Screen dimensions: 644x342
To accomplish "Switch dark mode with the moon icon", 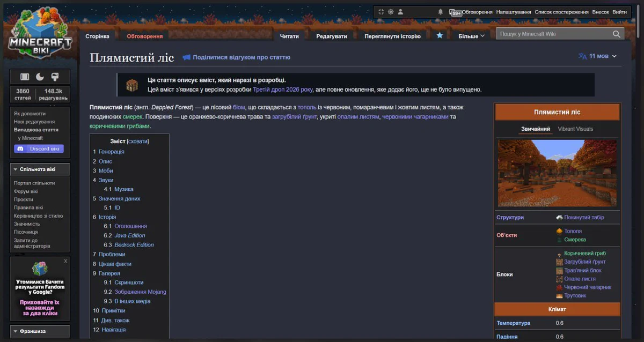I will [40, 77].
